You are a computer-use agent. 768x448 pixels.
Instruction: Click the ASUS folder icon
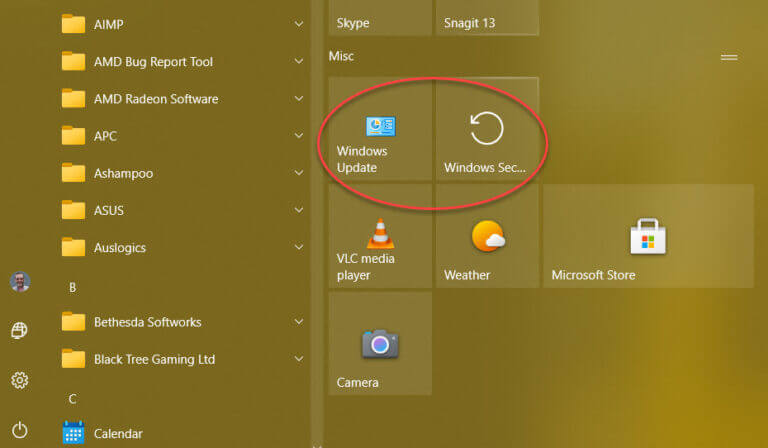(73, 210)
